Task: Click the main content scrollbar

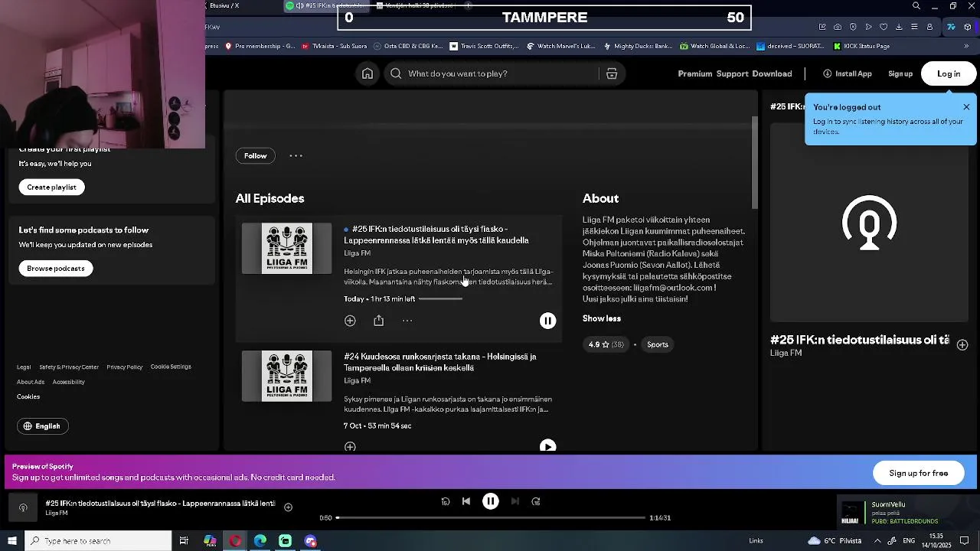Action: 754,163
